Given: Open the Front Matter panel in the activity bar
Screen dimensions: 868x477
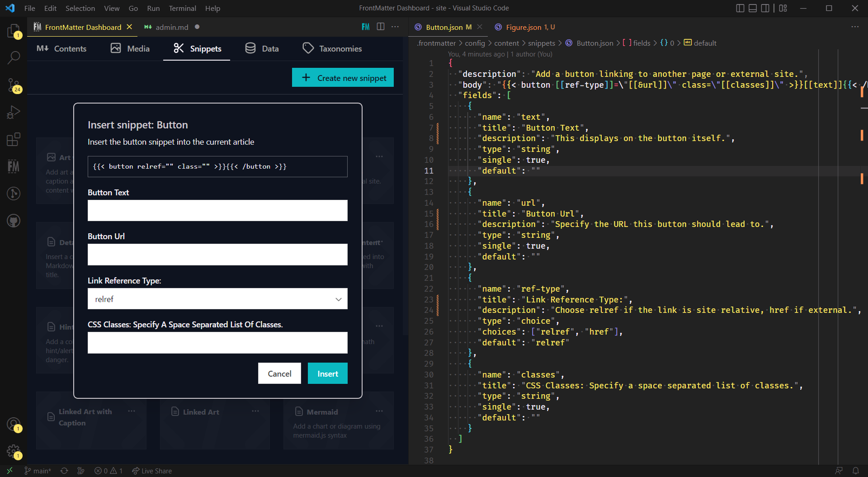Looking at the screenshot, I should 14,166.
